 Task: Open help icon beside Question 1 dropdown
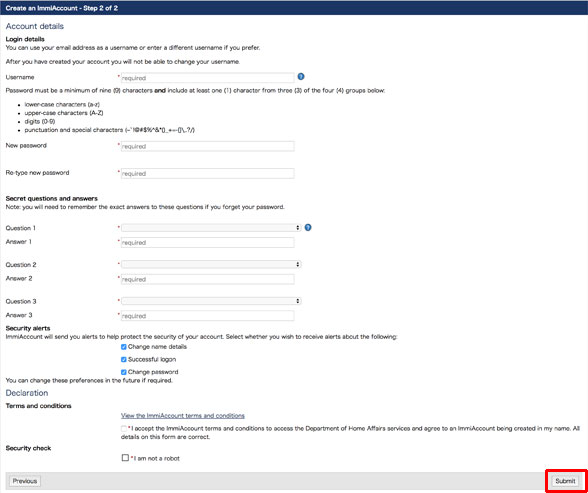point(308,228)
